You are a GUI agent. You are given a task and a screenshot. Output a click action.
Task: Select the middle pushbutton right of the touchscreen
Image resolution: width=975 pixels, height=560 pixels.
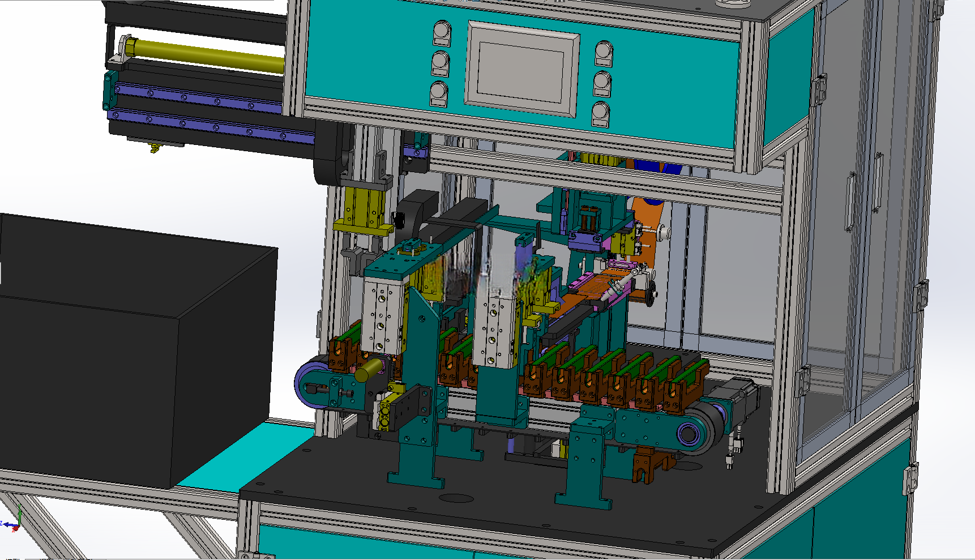pyautogui.click(x=602, y=84)
